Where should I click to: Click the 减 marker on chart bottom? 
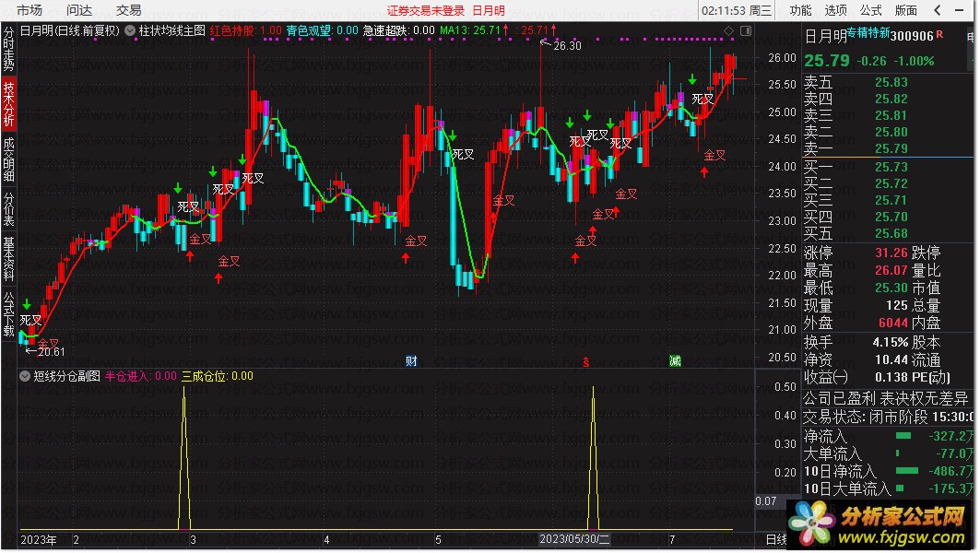pyautogui.click(x=675, y=361)
